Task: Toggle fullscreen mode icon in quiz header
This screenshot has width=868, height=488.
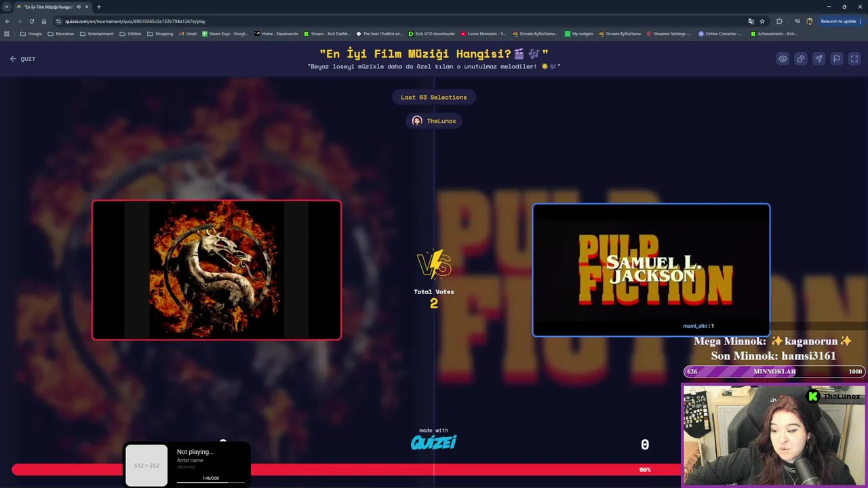Action: [x=854, y=59]
